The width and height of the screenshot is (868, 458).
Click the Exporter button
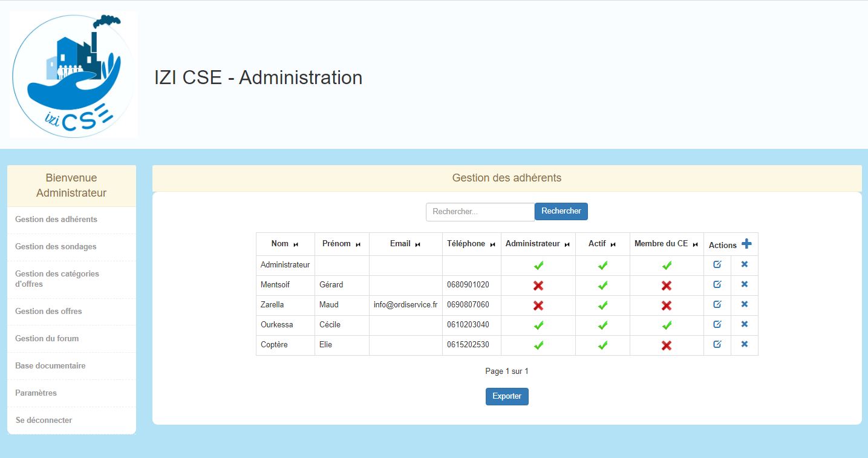pyautogui.click(x=507, y=396)
